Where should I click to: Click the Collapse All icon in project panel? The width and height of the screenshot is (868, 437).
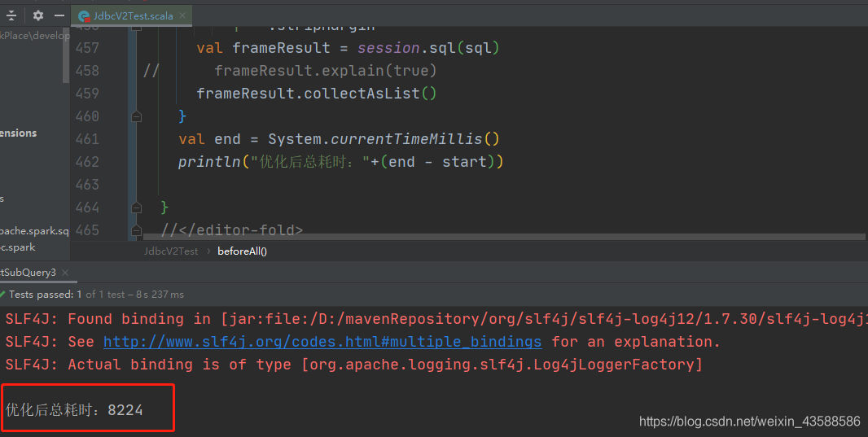click(x=11, y=15)
